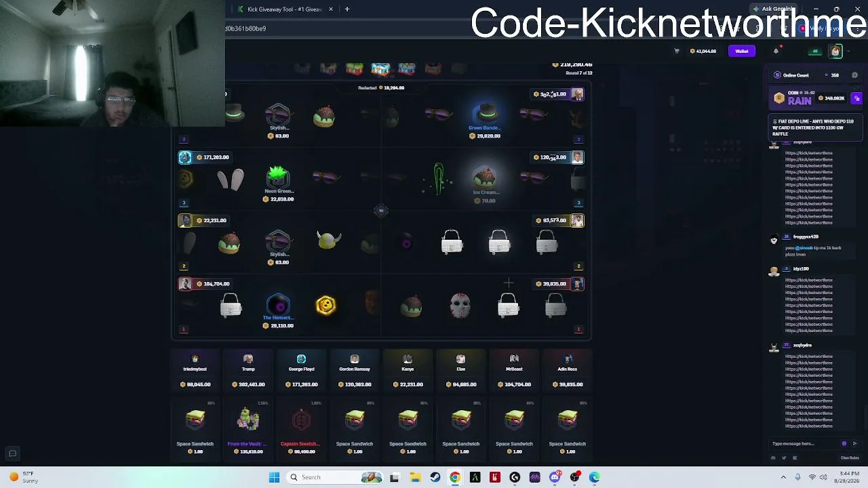Open a new browser tab
Viewport: 868px width, 488px height.
tap(347, 9)
